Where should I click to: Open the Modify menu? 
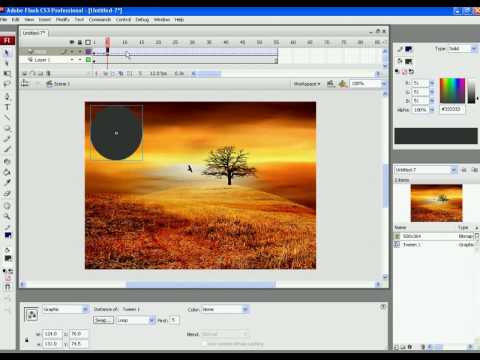click(x=63, y=20)
